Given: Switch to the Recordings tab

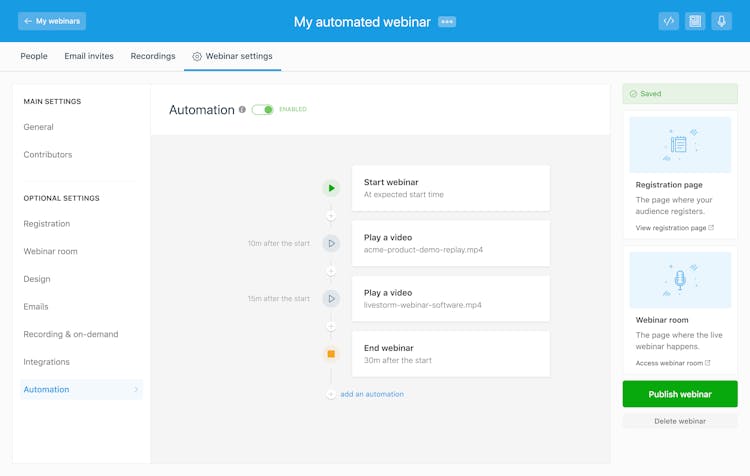Looking at the screenshot, I should (x=153, y=56).
